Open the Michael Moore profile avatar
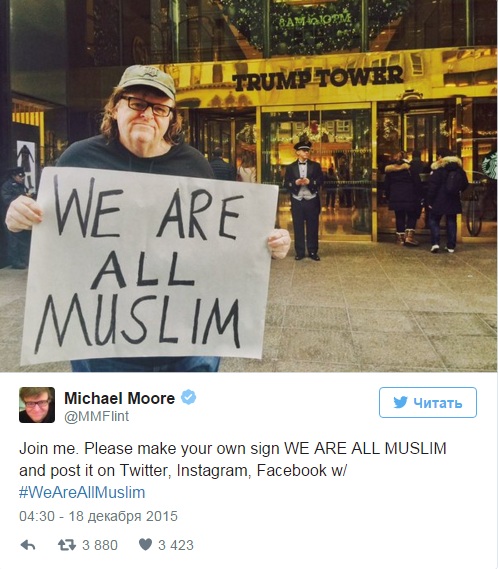Viewport: 498px width, 569px height. [x=37, y=405]
